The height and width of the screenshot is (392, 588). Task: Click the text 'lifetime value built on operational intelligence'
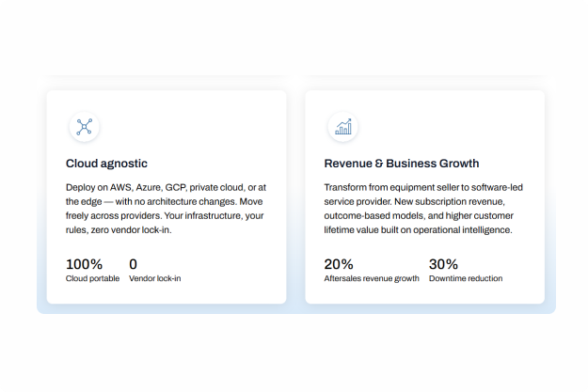pos(418,229)
